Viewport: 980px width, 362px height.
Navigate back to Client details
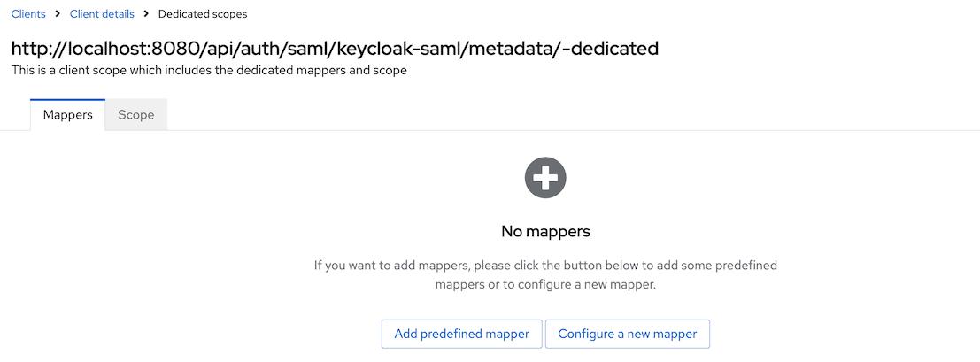[102, 14]
